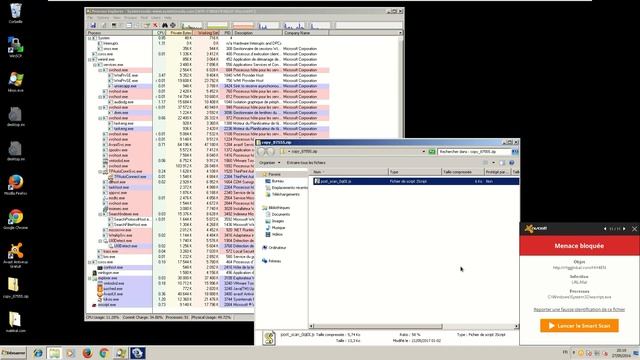Select Emplacements récents in Explorer sidebar
The width and height of the screenshot is (640, 360).
[287, 188]
